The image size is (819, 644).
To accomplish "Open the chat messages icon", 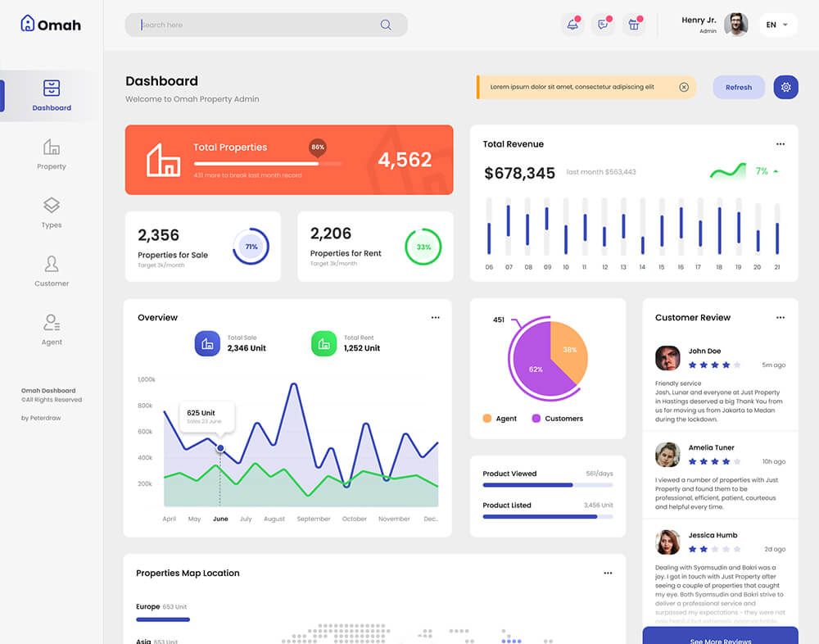I will click(603, 25).
